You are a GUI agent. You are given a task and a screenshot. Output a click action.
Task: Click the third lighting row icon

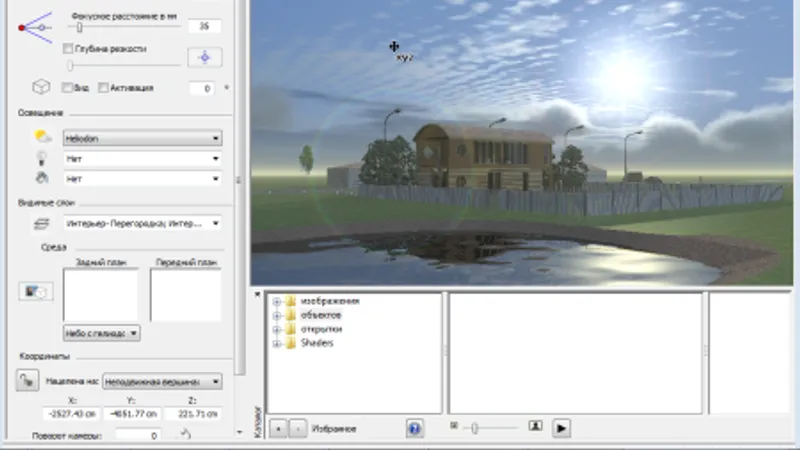tap(42, 178)
